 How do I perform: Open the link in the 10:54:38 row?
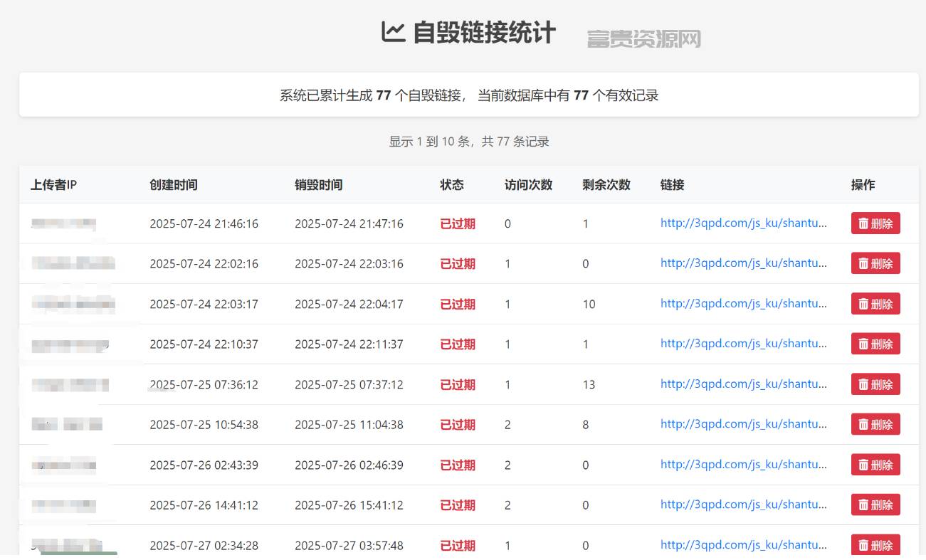coord(744,423)
